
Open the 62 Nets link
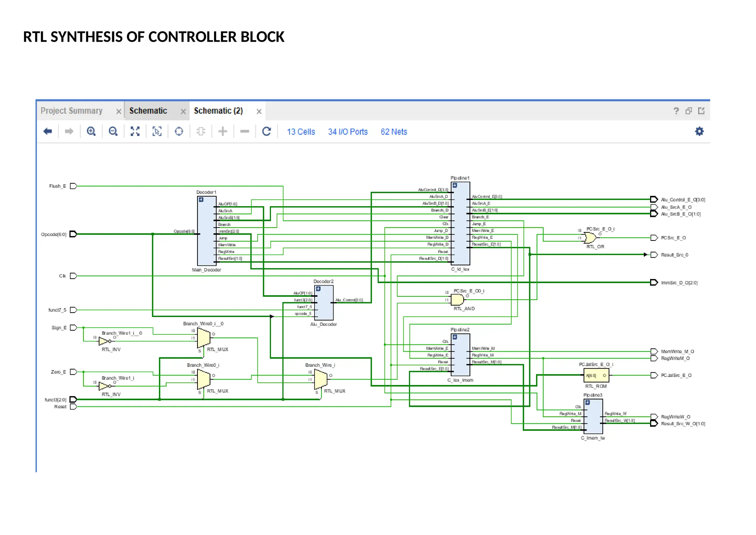coord(394,132)
